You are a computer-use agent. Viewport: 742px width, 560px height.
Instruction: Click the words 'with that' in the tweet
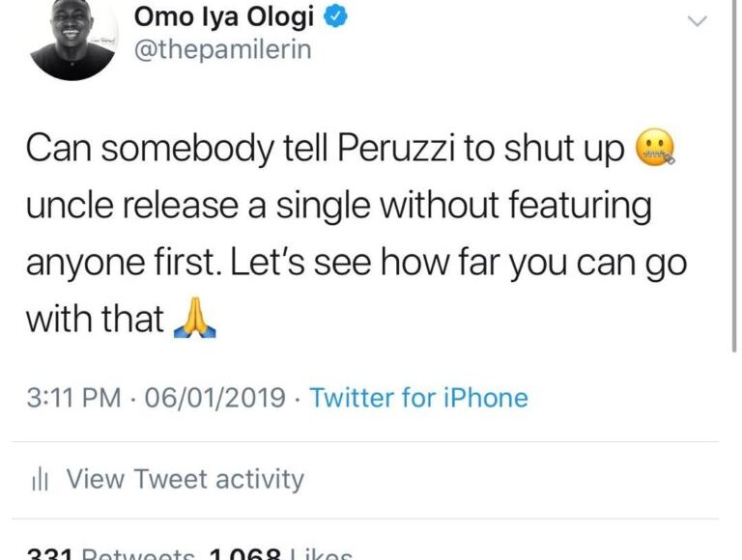94,320
